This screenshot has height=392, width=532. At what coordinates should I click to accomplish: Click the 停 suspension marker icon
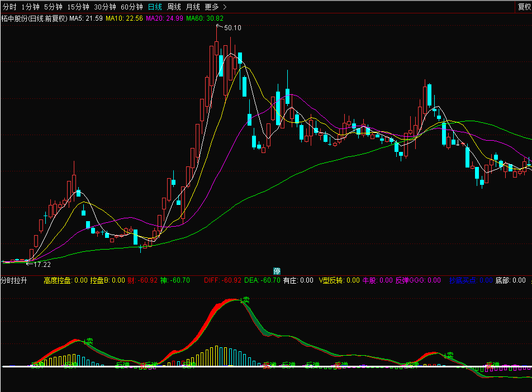pos(277,271)
